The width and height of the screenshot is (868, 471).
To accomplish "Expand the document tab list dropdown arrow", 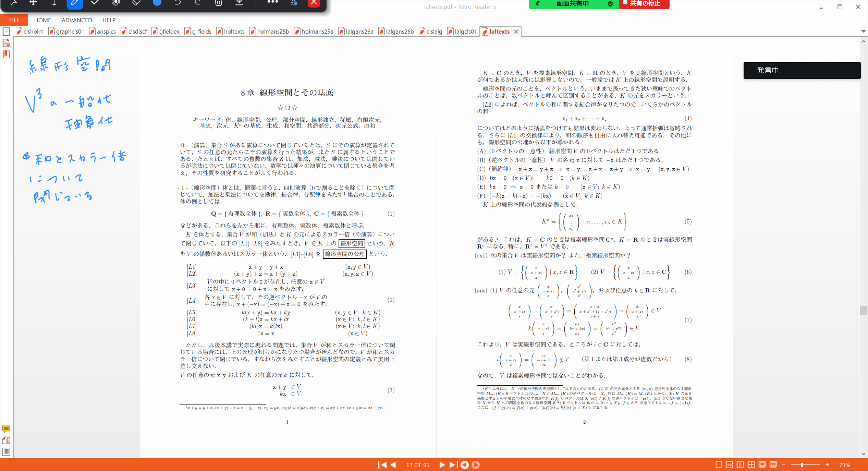I will coord(864,31).
